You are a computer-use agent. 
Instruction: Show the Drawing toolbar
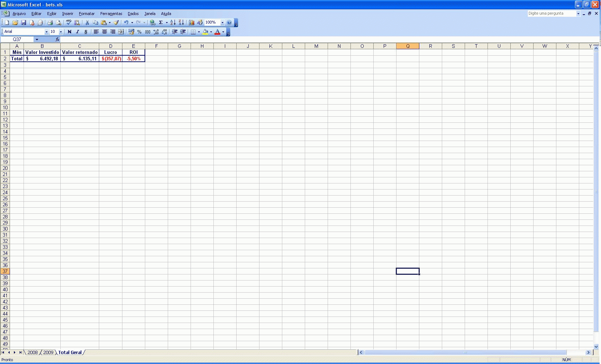200,22
